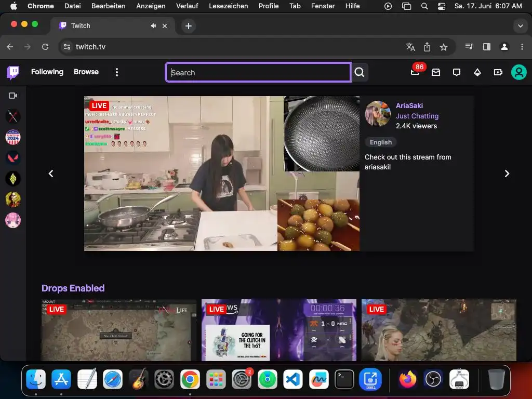This screenshot has height=399, width=532.
Task: Open the Twitch home logo
Action: (13, 72)
